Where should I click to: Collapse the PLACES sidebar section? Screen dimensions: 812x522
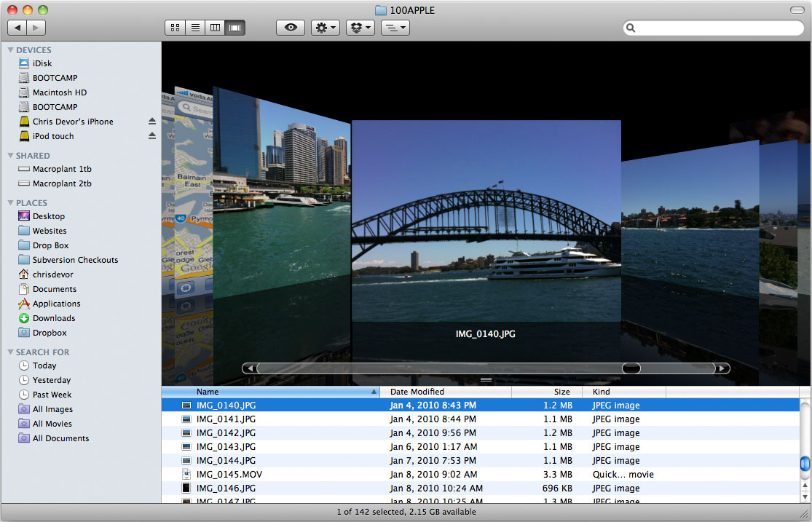pos(10,203)
